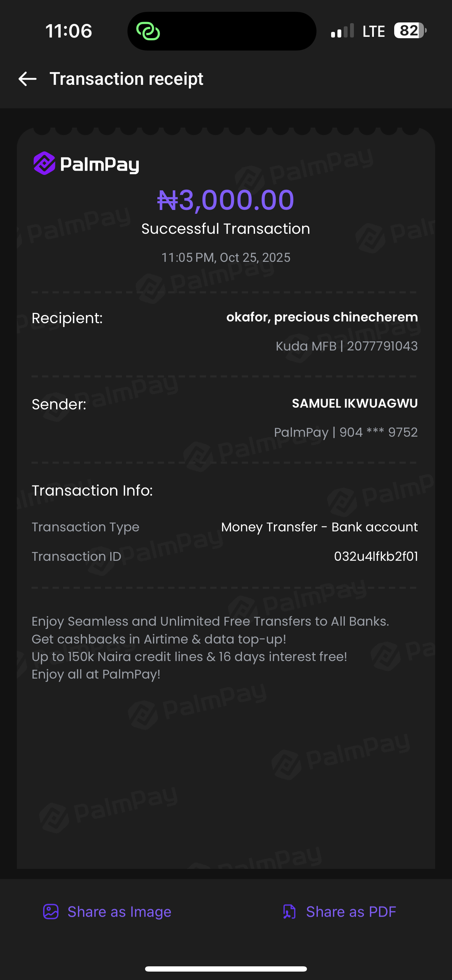Tap the home indicator bar
This screenshot has height=980, width=452.
click(x=226, y=968)
